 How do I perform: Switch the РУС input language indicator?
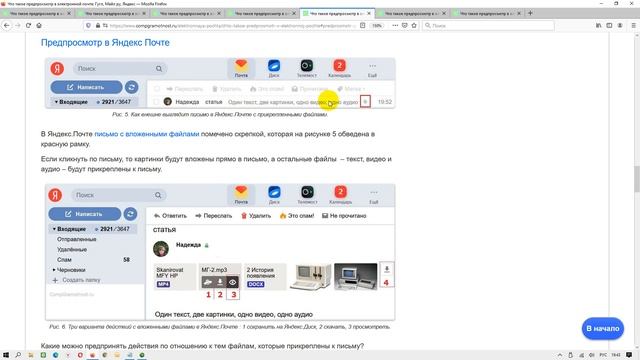point(603,355)
